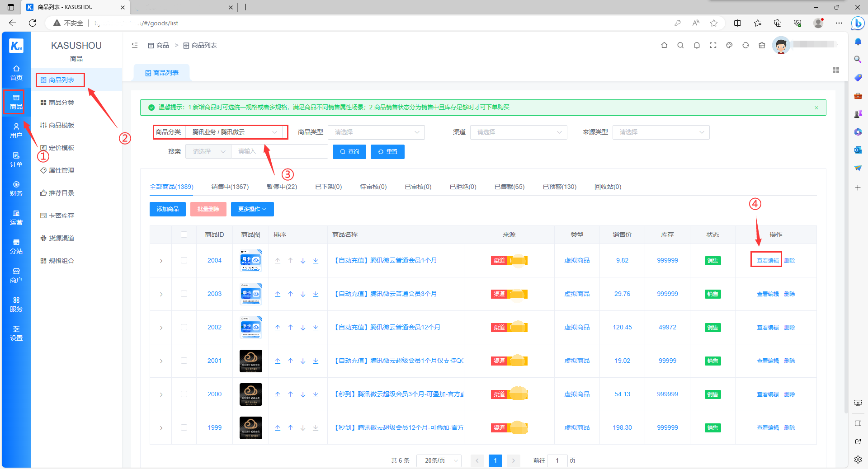The image size is (868, 469).
Task: Tick checkbox for product 2003
Action: pos(184,294)
